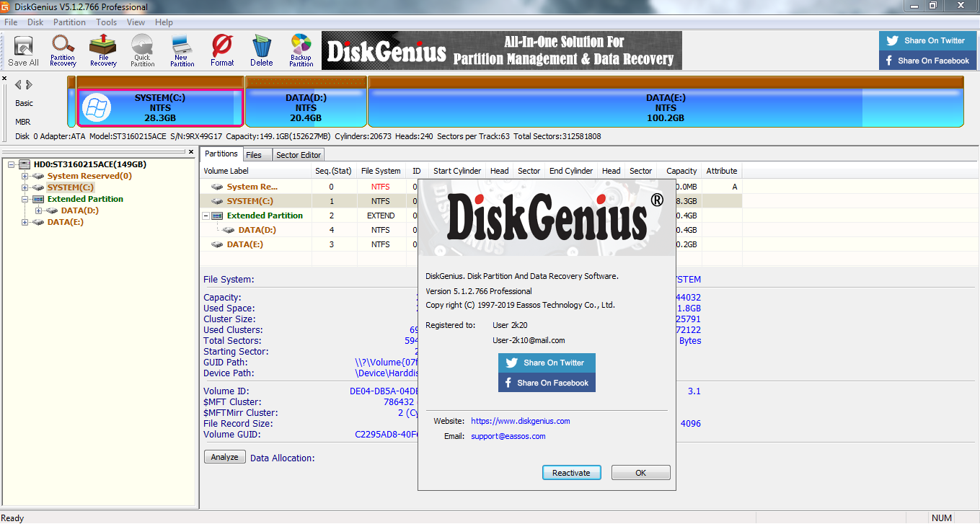Image resolution: width=980 pixels, height=524 pixels.
Task: Click the drive icon of the DATA(E:) table row
Action: pyautogui.click(x=217, y=244)
